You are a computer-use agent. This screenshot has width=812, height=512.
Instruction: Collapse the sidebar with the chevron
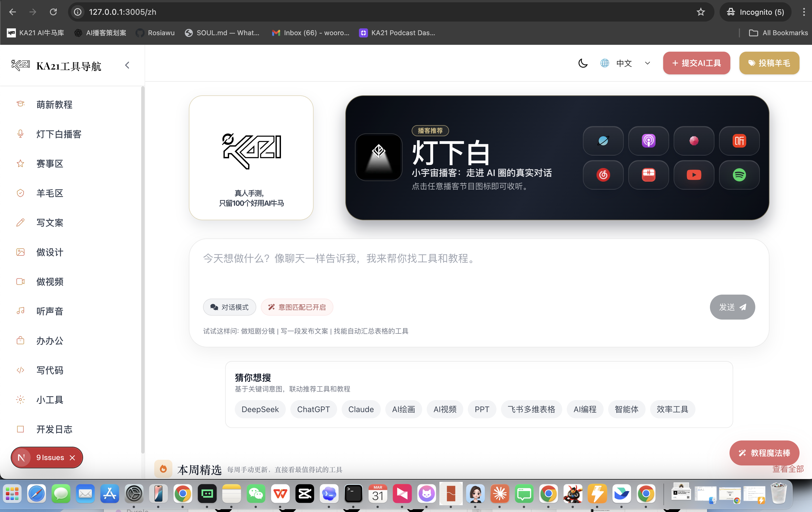point(127,65)
